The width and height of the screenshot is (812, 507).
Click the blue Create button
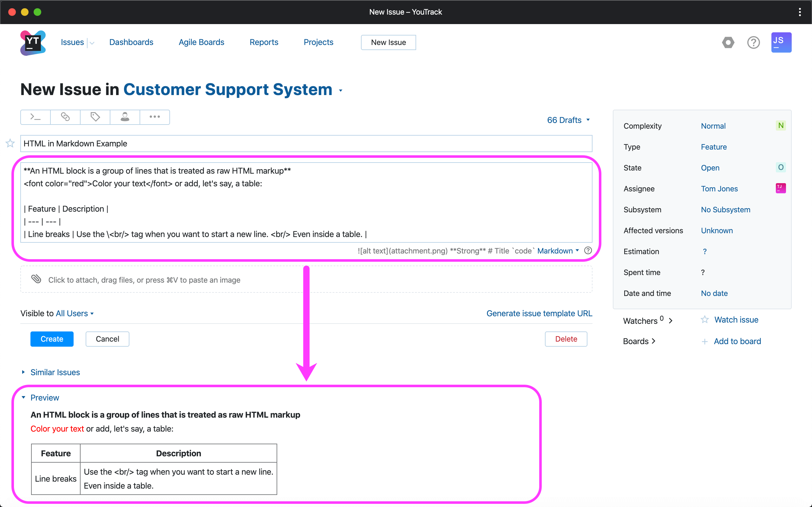point(52,339)
